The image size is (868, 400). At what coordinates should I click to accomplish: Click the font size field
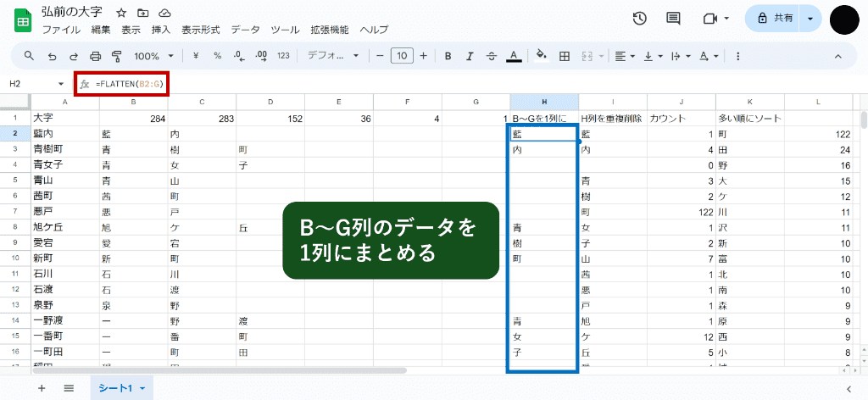[x=402, y=56]
